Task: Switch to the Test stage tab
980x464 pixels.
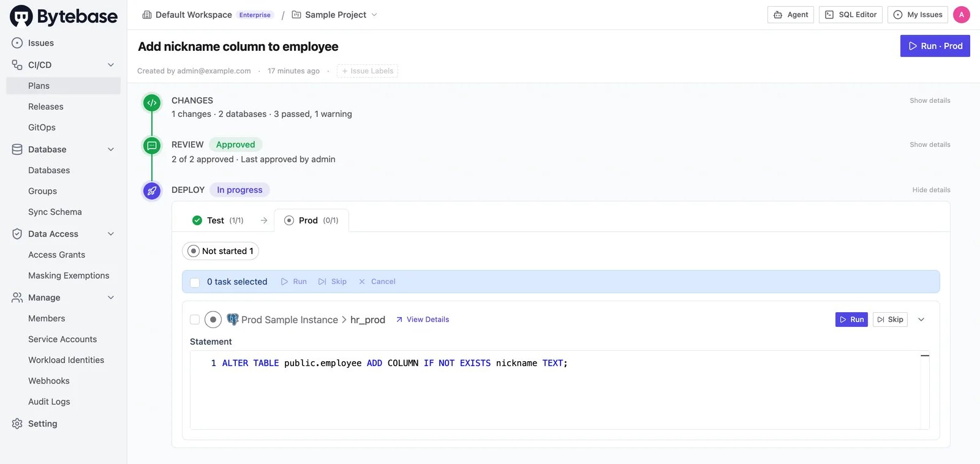Action: point(218,220)
